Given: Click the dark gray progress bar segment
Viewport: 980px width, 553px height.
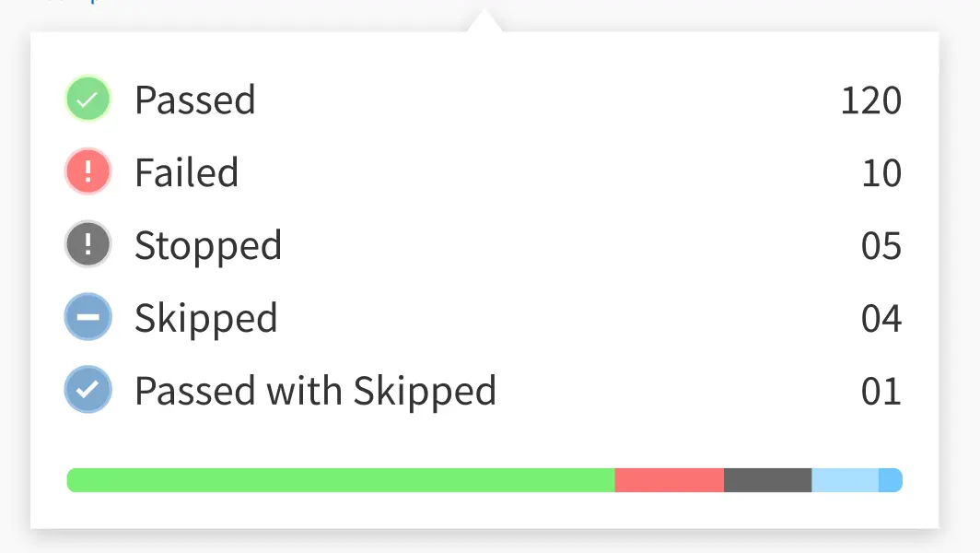Looking at the screenshot, I should [767, 480].
